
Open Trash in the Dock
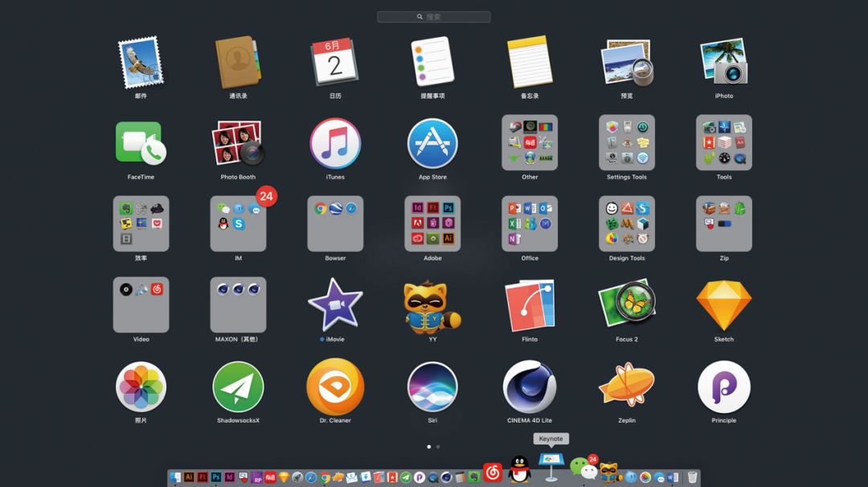tap(692, 477)
